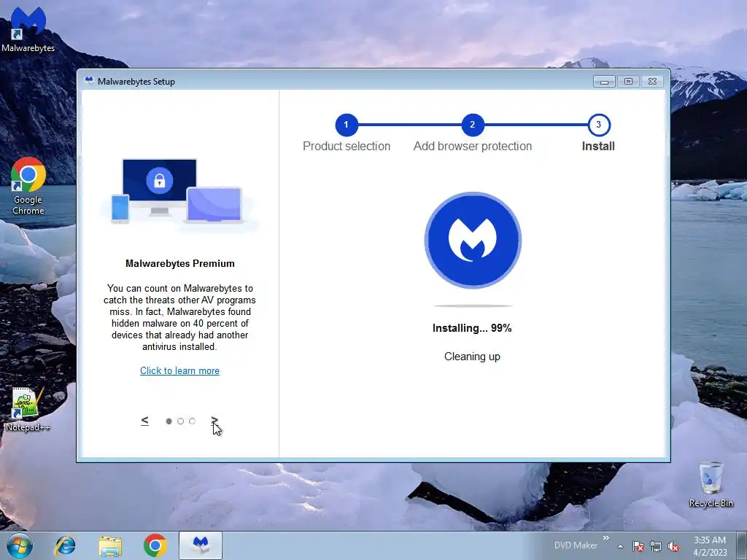Click the 'Product selection' step label
This screenshot has width=747, height=560.
(347, 146)
